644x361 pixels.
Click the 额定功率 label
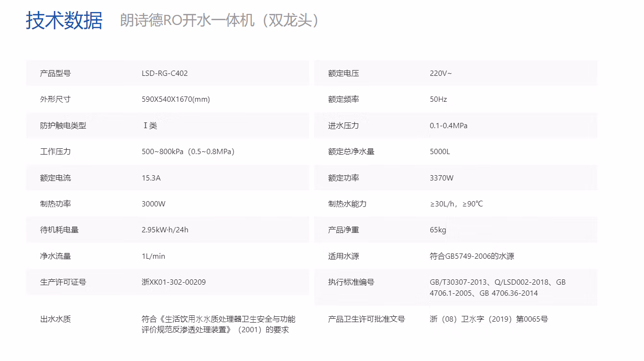pos(343,178)
